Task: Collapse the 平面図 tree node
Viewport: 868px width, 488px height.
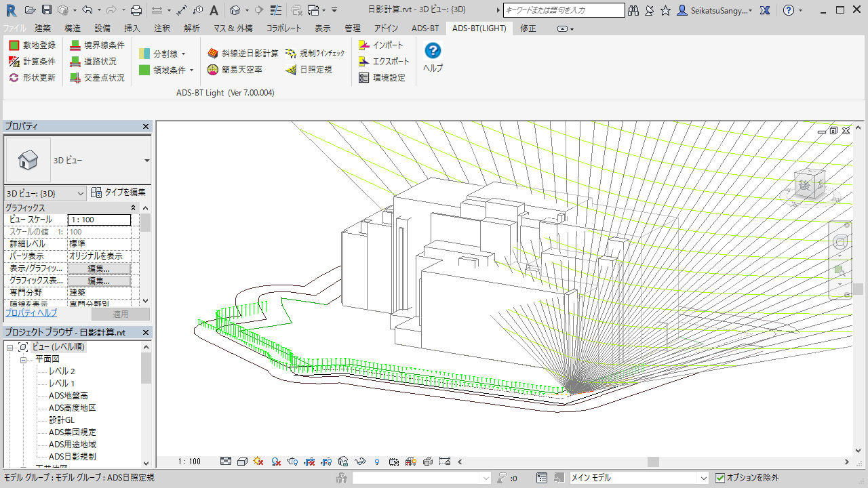Action: click(23, 359)
